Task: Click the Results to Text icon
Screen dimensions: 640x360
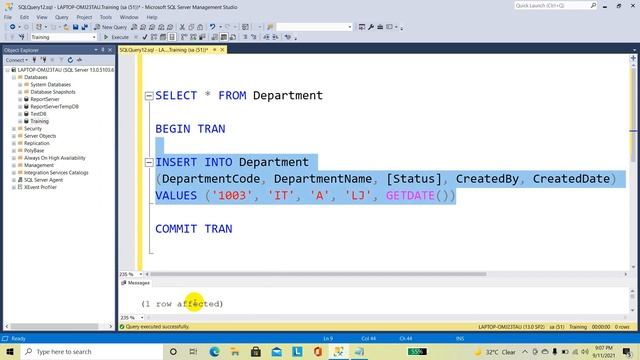Action: coord(215,37)
